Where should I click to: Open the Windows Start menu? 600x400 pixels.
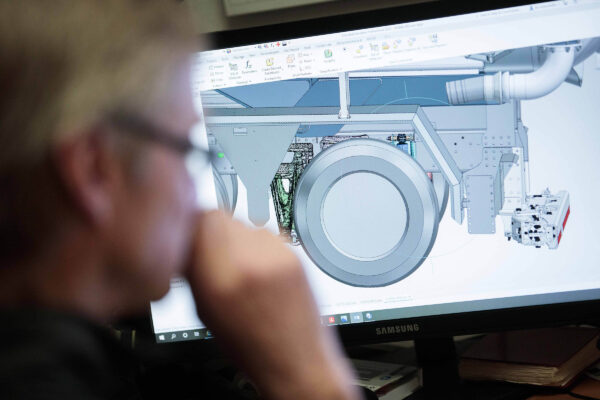coord(164,336)
